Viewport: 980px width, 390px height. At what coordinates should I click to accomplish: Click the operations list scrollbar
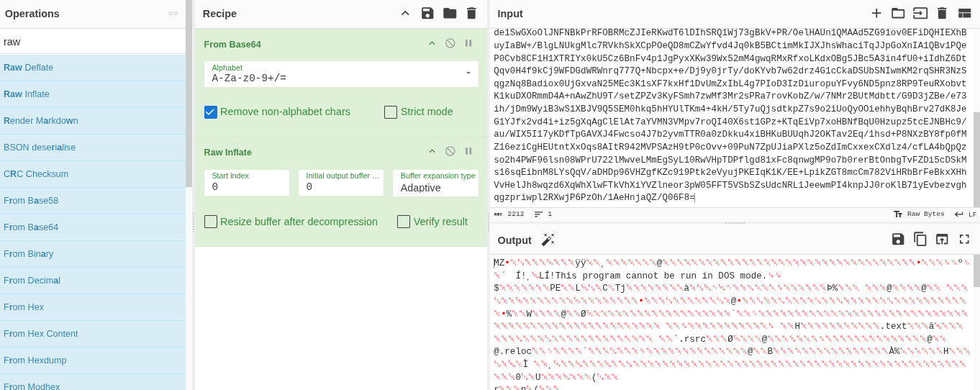pyautogui.click(x=189, y=94)
